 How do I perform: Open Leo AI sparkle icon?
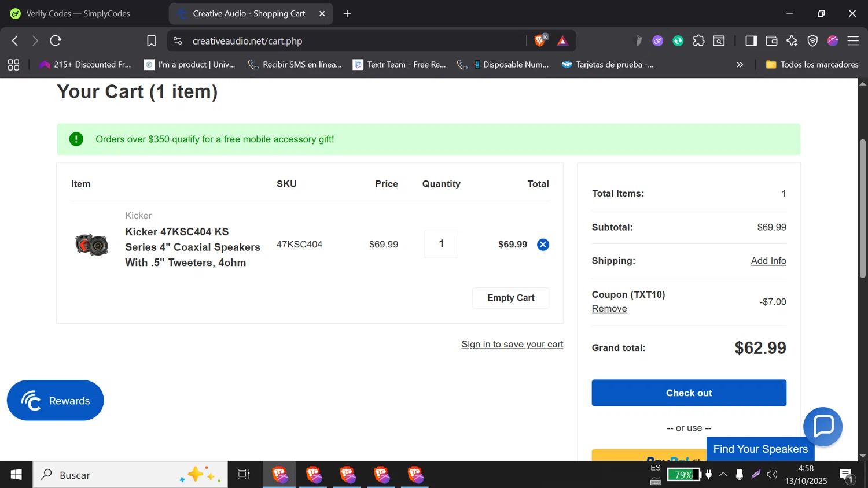(x=792, y=40)
